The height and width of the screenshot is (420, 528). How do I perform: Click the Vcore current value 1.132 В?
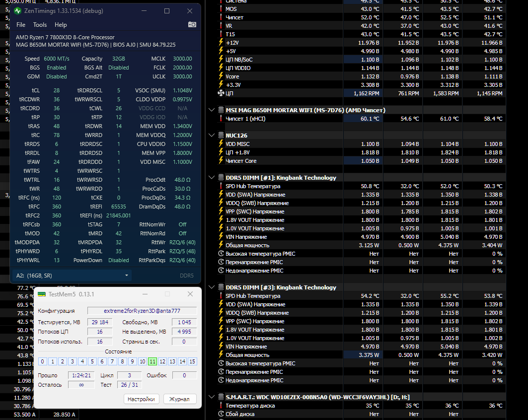click(370, 76)
